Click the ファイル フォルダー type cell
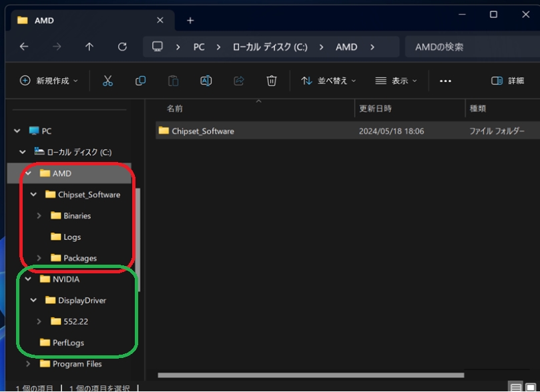This screenshot has height=392, width=540. pyautogui.click(x=497, y=131)
